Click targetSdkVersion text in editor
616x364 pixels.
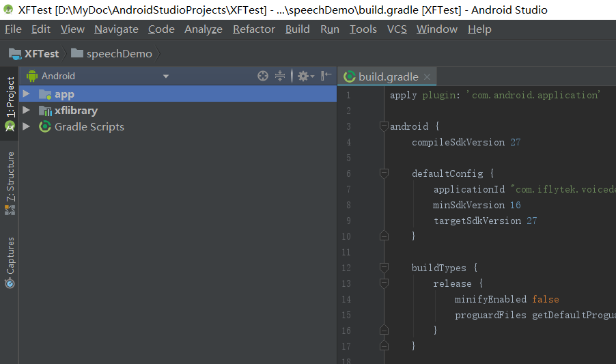[x=477, y=221]
